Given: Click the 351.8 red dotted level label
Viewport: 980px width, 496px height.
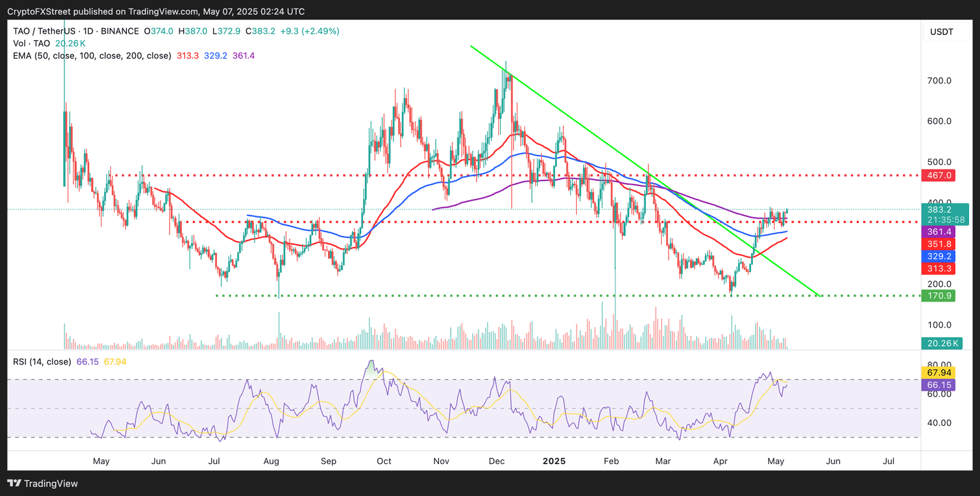Looking at the screenshot, I should point(939,244).
